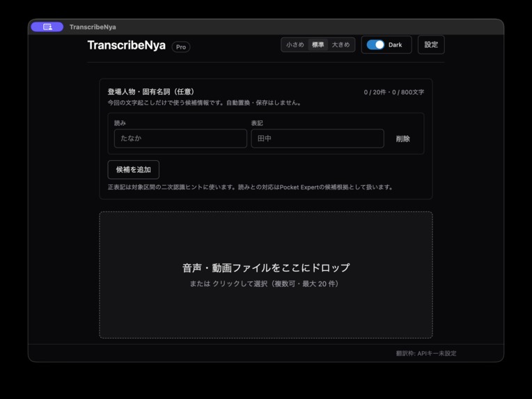This screenshot has width=532, height=399.
Task: Click the Pocket Expert hint description line
Action: point(251,187)
